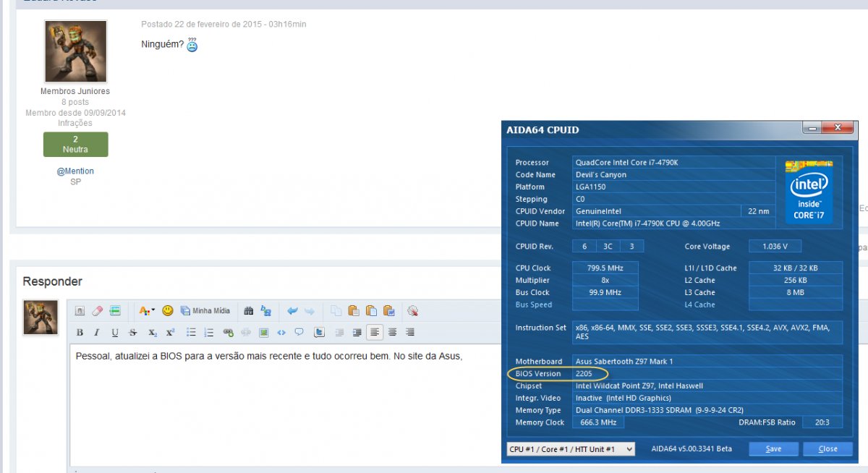
Task: Minimize the AIDA64 CPUID window
Action: coord(811,128)
